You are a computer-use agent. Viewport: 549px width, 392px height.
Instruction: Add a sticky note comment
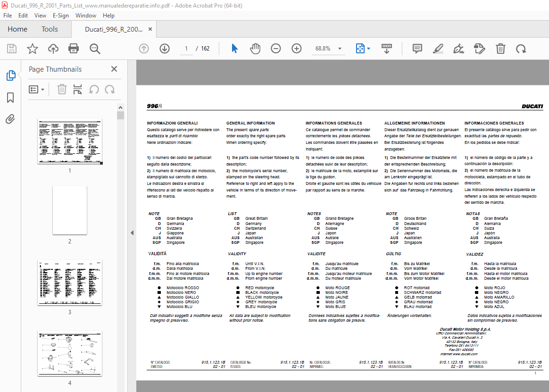417,48
